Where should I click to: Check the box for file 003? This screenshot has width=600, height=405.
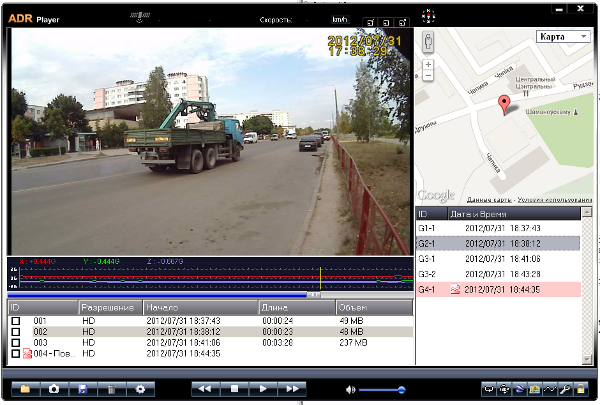[16, 343]
